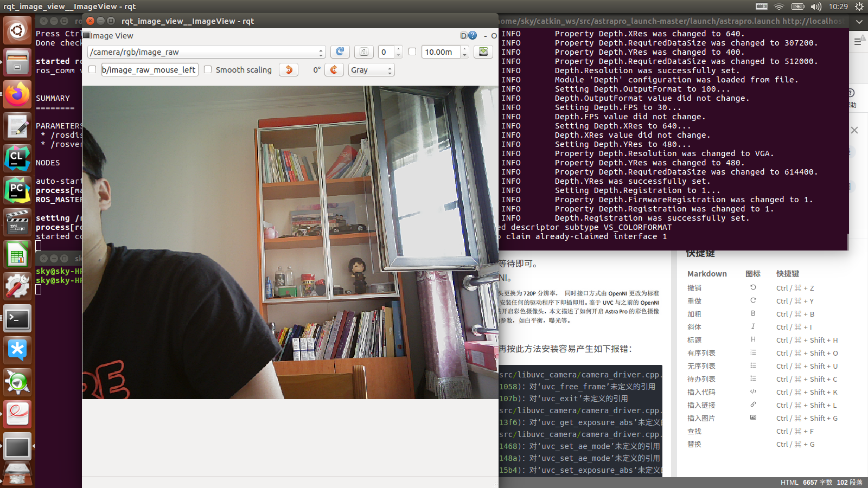The image size is (868, 488).
Task: Open the Terminal launcher icon
Action: pyautogui.click(x=17, y=318)
